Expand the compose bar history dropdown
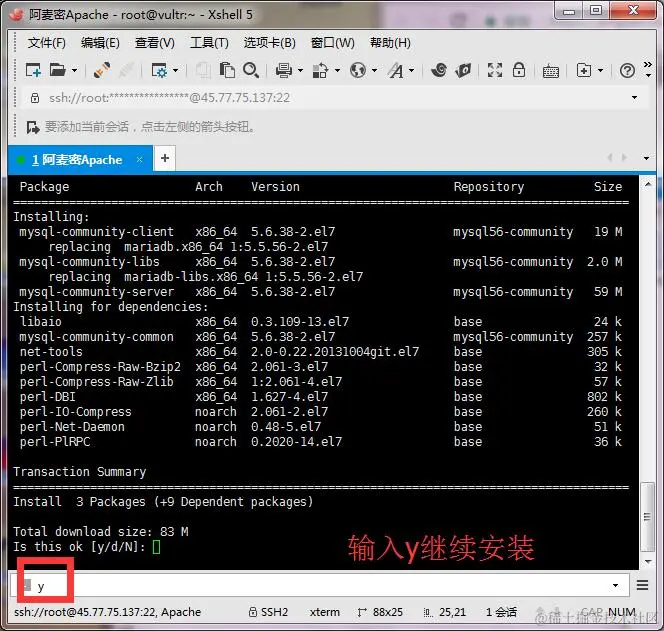Screen dimensions: 664x631 (615, 586)
